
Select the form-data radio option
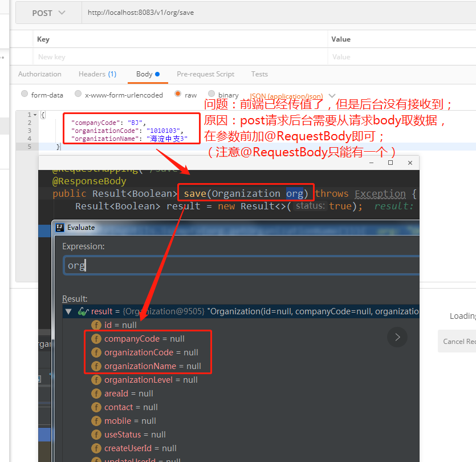[x=25, y=94]
